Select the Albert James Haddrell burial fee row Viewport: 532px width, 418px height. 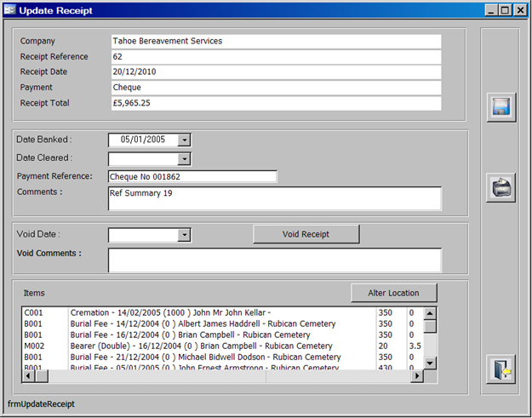point(222,324)
